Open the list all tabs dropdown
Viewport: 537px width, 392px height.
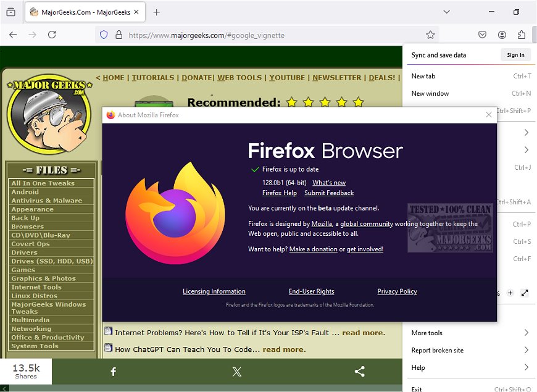(447, 12)
